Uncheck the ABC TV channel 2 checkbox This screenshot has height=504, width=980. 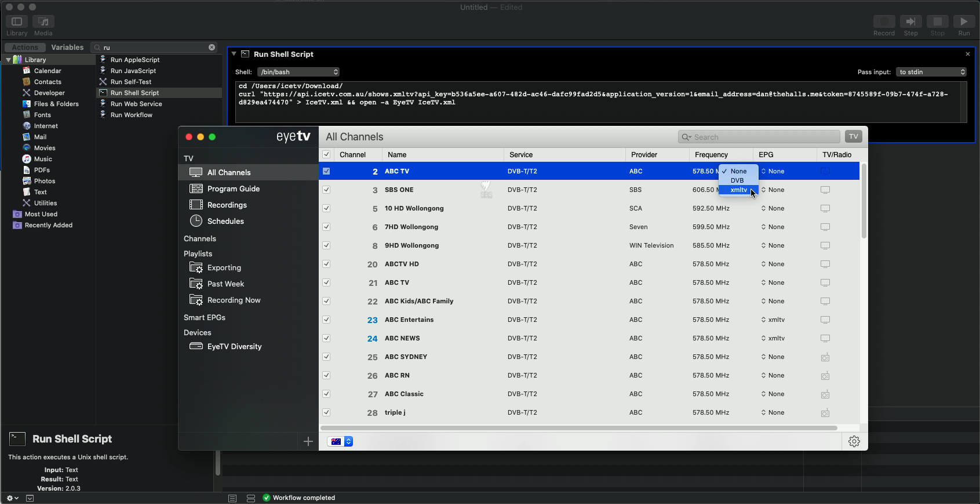(x=326, y=171)
